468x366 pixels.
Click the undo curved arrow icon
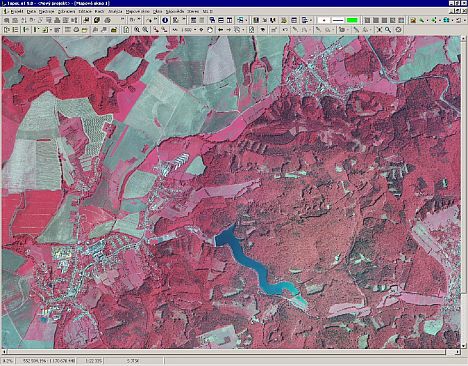[285, 30]
